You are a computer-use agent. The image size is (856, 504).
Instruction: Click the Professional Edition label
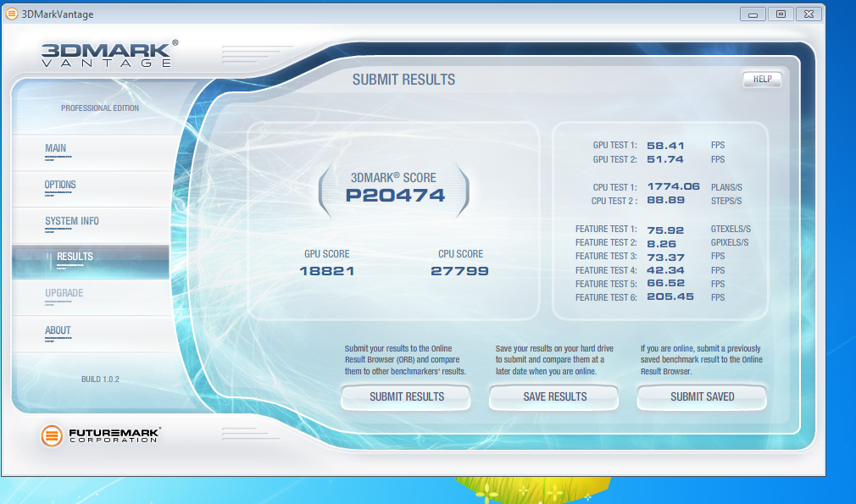[100, 108]
